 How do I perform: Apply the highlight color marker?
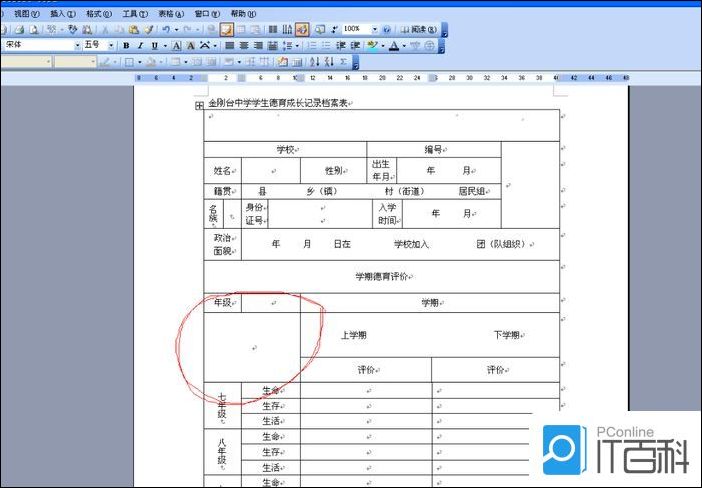coord(372,45)
